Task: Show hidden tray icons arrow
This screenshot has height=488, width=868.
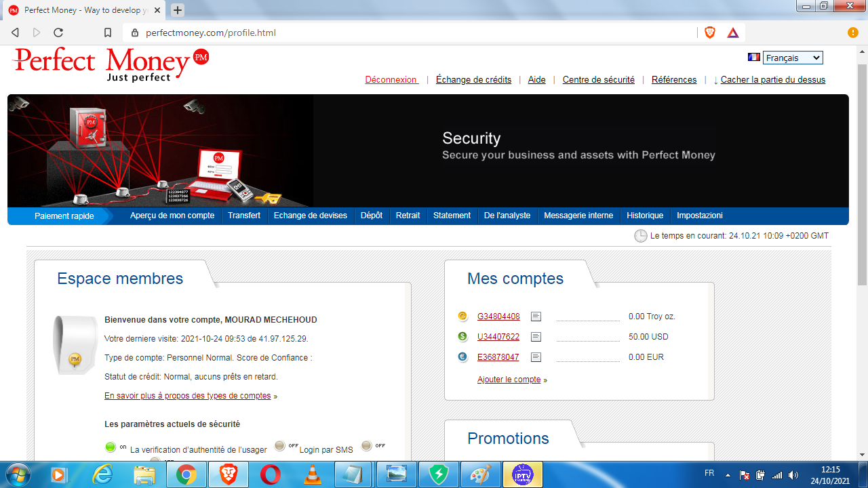Action: coord(728,475)
